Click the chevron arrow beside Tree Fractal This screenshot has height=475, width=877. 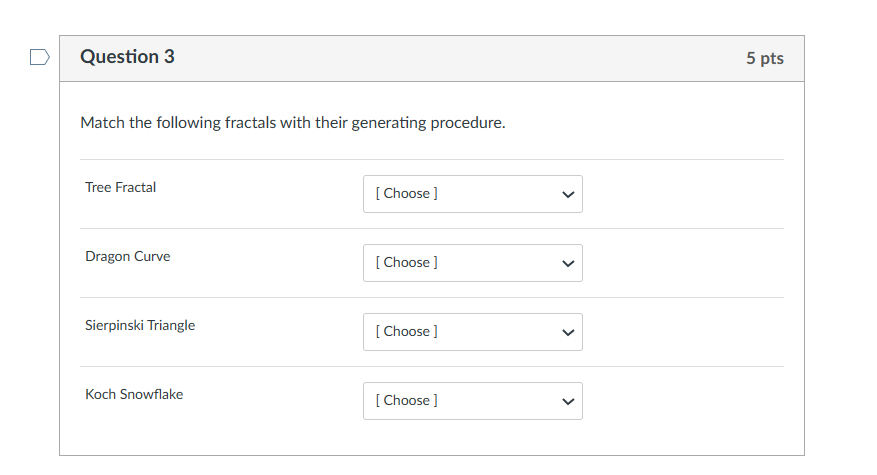[x=568, y=194]
